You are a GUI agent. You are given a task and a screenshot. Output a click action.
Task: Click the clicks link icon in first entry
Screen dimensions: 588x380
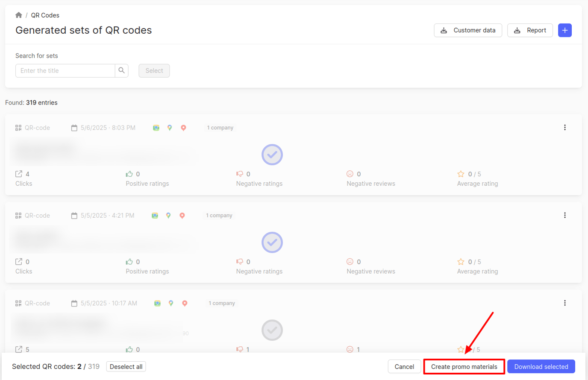(x=19, y=174)
